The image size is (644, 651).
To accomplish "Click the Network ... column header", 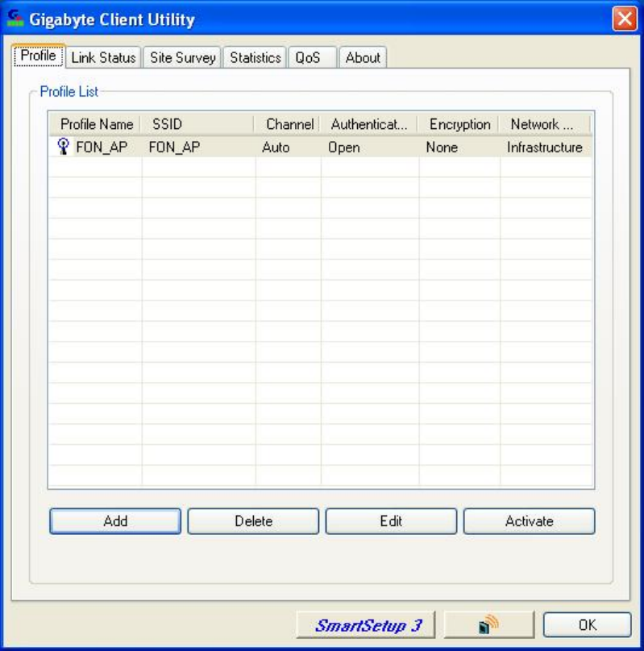I will click(544, 124).
